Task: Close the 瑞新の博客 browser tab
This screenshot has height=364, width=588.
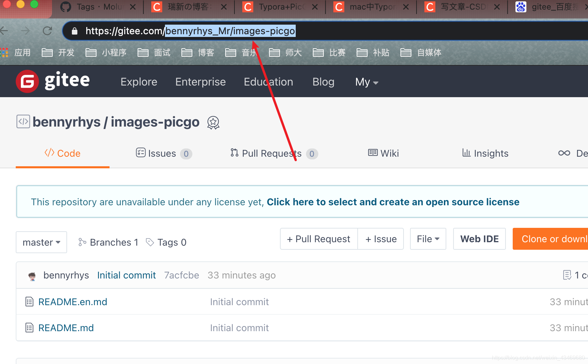Action: click(224, 7)
